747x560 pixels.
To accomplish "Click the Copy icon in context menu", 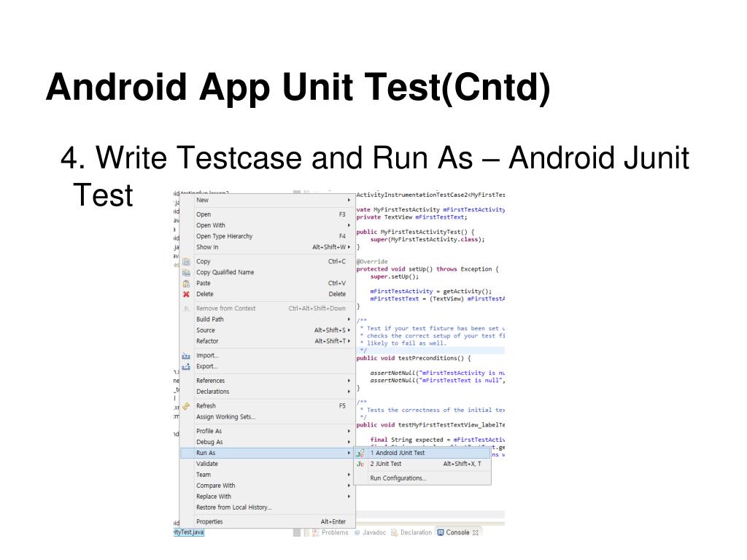I will pos(186,262).
